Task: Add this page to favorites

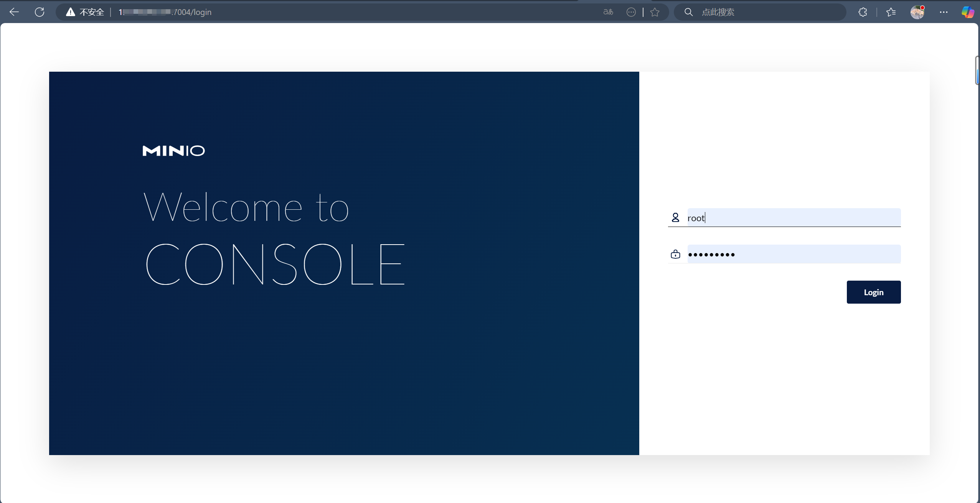Action: click(x=655, y=12)
